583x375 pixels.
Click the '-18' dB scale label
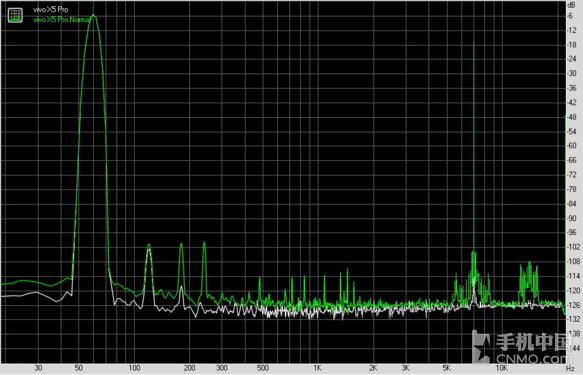pos(571,45)
